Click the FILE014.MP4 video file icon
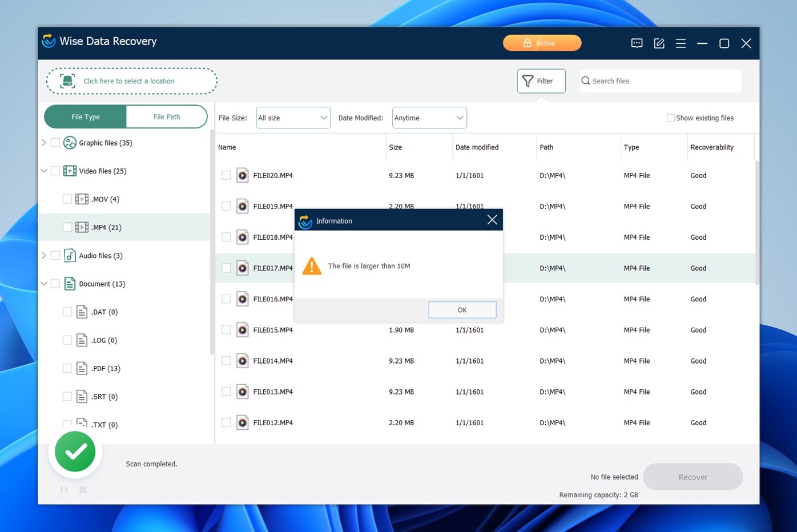The width and height of the screenshot is (797, 532). (243, 361)
